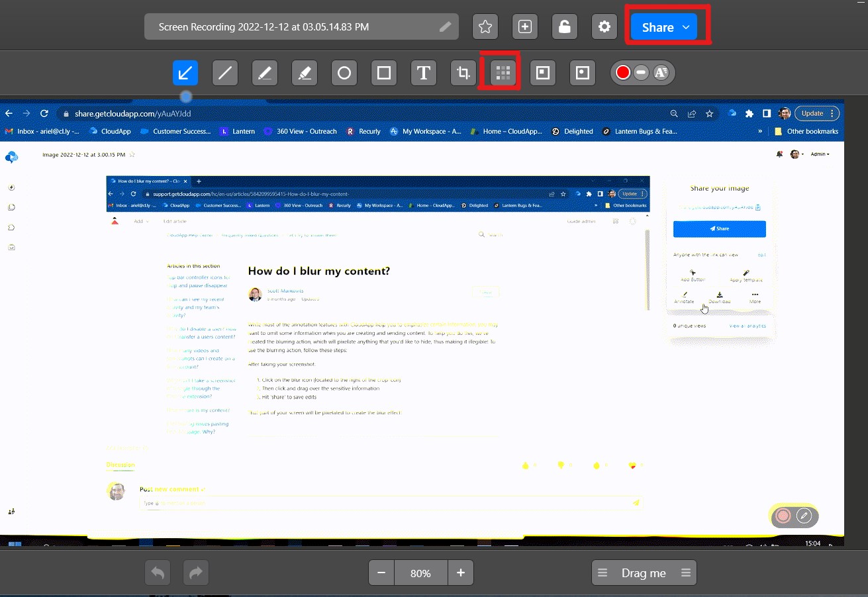
Task: Select the Arrow annotation tool
Action: point(185,73)
